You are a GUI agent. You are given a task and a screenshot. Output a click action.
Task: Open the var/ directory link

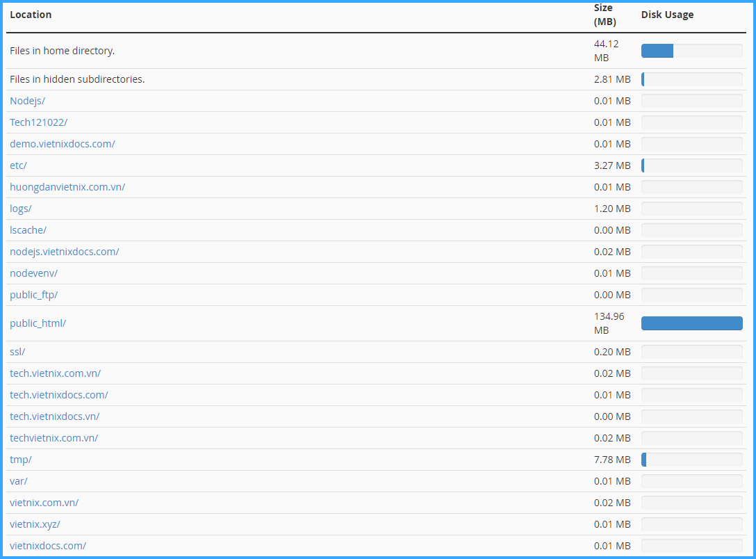[19, 481]
